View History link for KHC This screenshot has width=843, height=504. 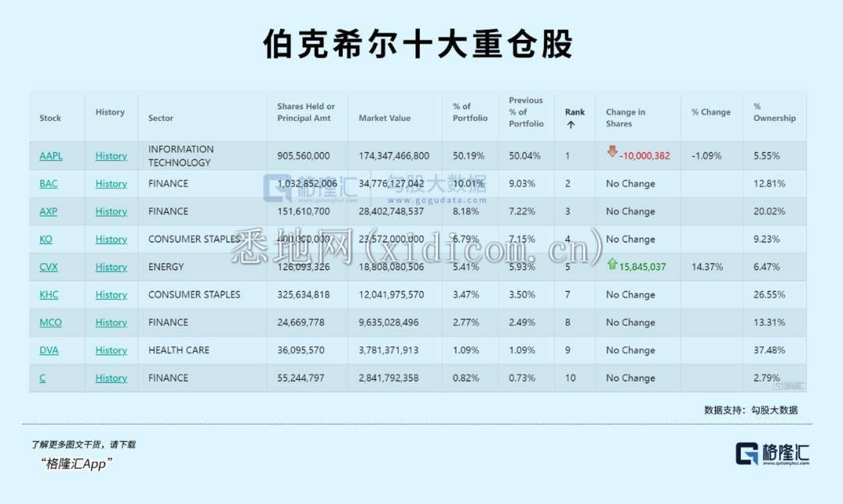point(112,295)
